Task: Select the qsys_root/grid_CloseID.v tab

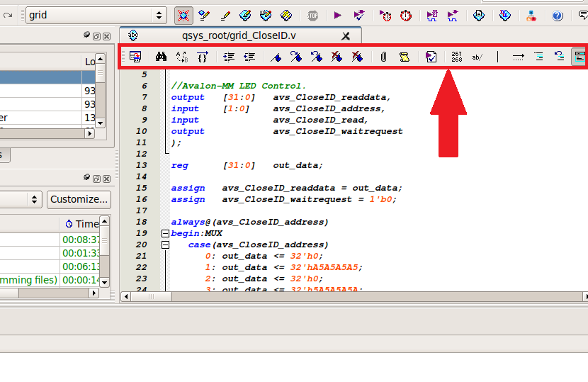Action: [239, 35]
